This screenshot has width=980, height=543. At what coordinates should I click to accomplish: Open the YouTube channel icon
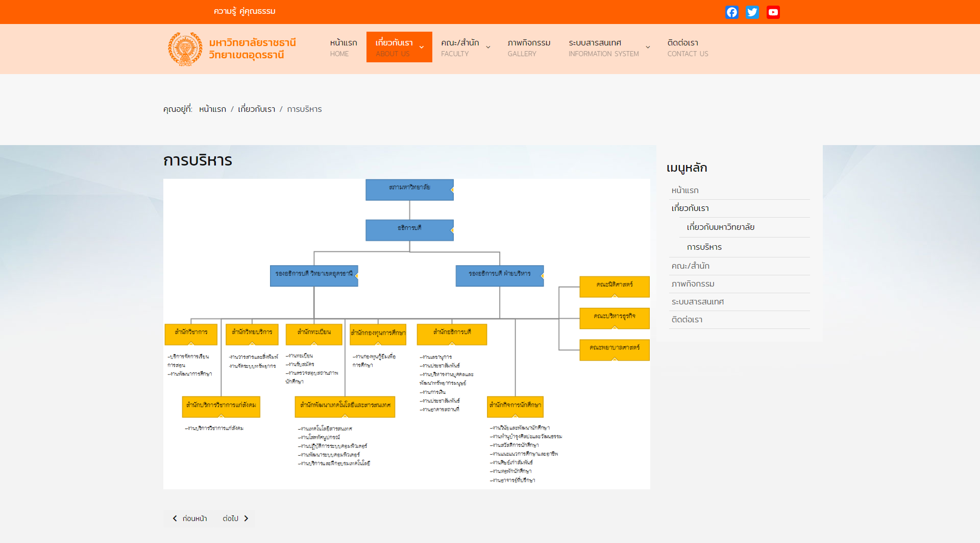pyautogui.click(x=773, y=12)
